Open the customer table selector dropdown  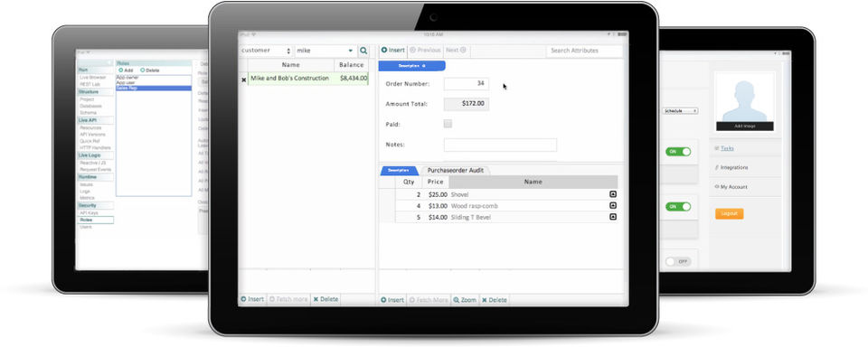[266, 51]
